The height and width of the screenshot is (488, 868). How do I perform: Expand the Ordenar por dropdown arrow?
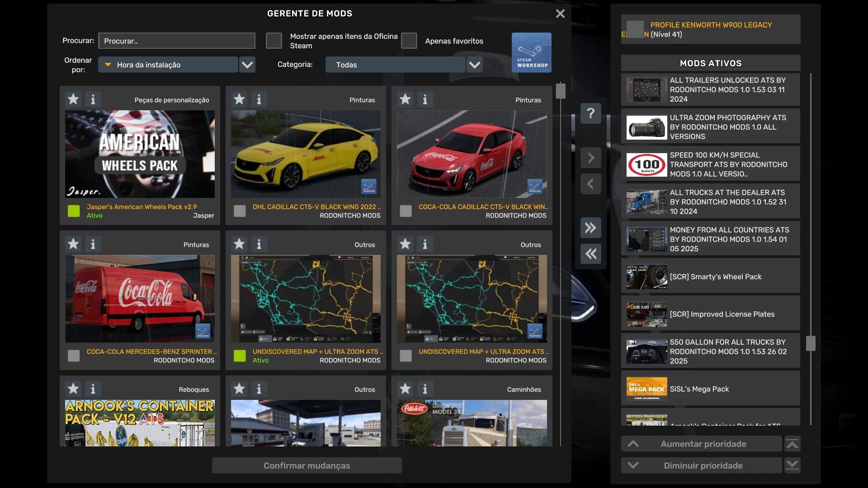click(247, 65)
